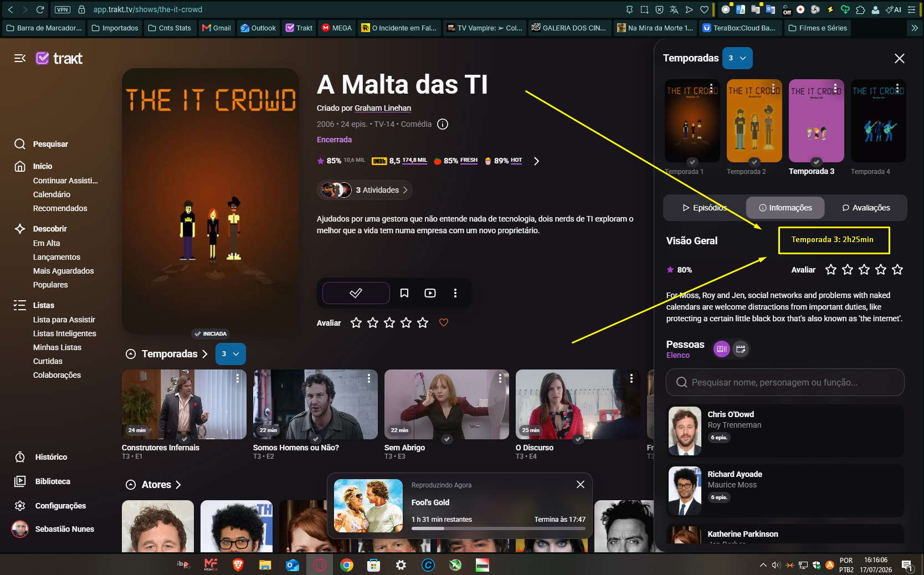924x575 pixels.
Task: Open the Listas section
Action: tap(34, 305)
